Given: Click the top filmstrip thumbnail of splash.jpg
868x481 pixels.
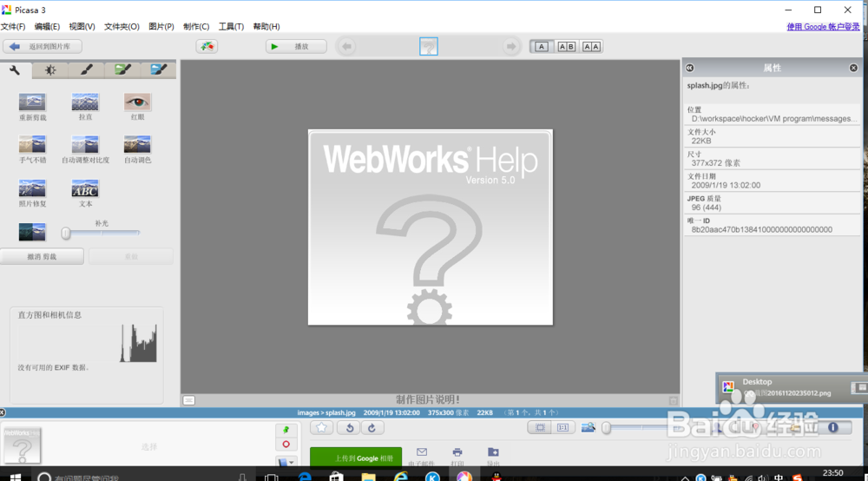Looking at the screenshot, I should [x=429, y=47].
